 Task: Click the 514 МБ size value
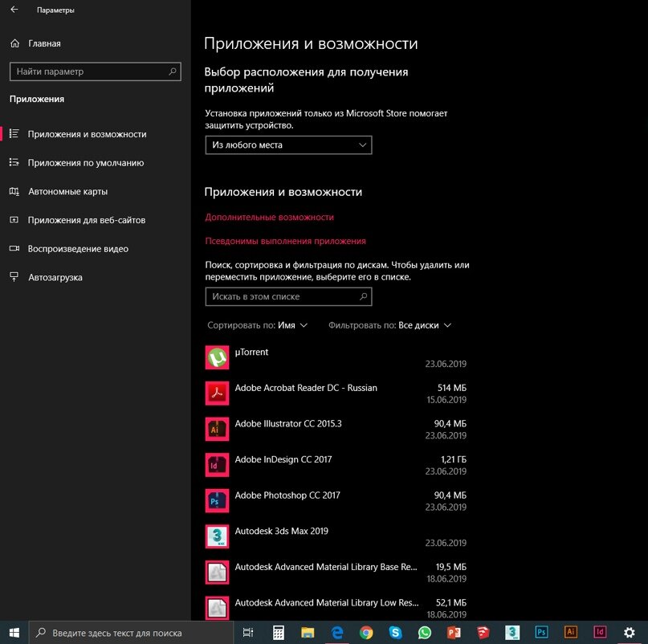click(x=452, y=388)
